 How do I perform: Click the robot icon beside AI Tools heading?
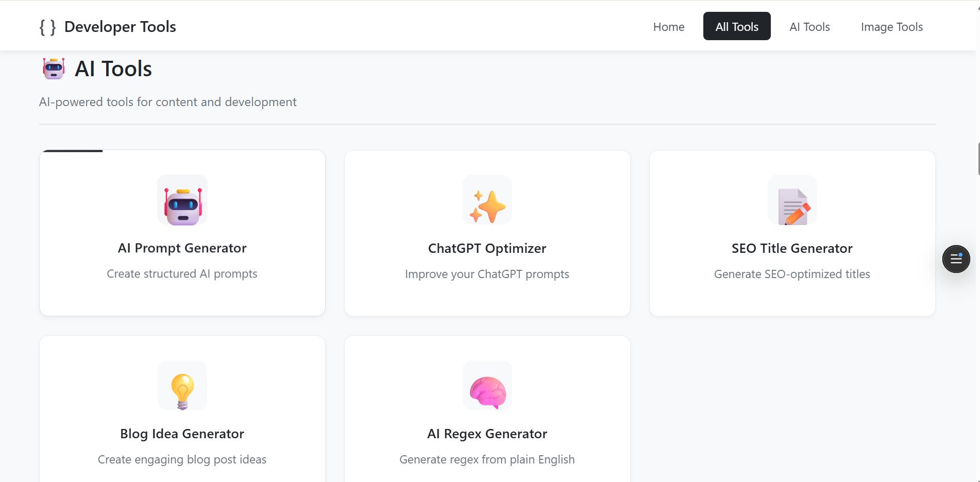pos(54,68)
